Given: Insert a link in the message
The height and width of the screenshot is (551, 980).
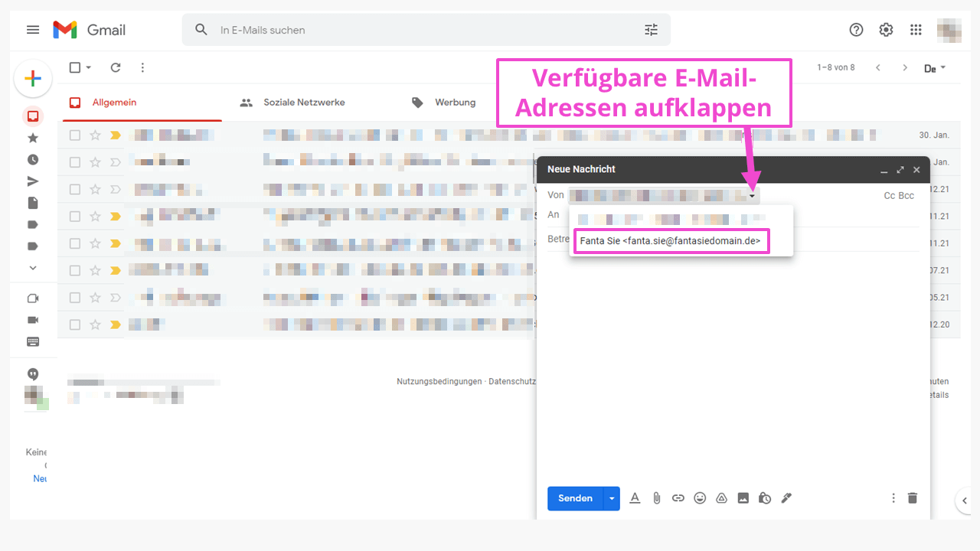Looking at the screenshot, I should (678, 498).
